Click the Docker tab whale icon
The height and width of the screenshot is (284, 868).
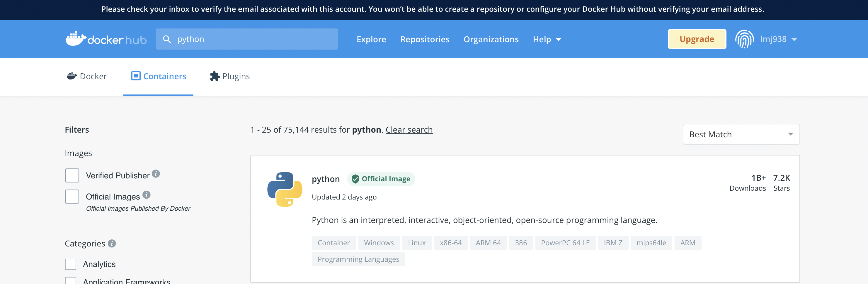tap(72, 76)
